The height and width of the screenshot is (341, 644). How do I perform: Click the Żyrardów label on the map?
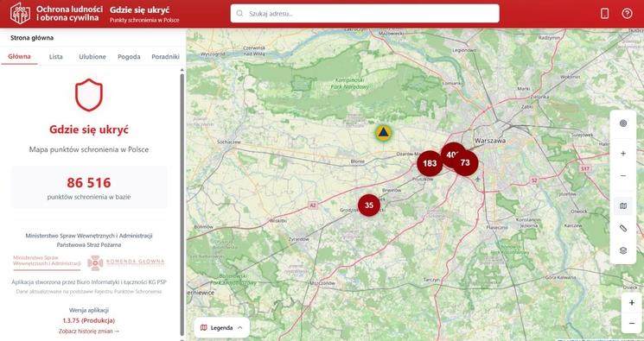coord(298,239)
